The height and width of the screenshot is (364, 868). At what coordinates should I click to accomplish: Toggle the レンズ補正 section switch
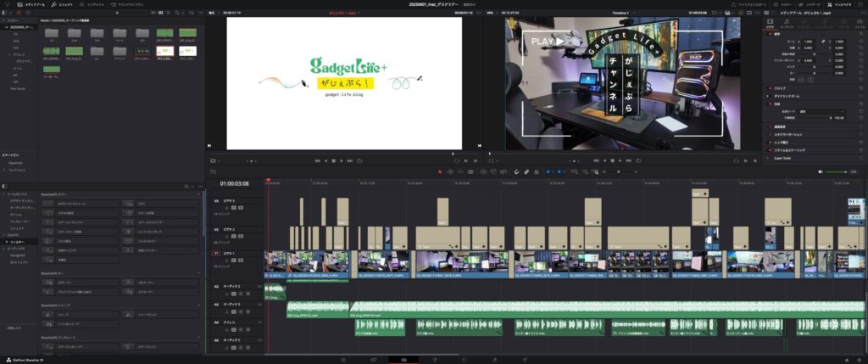[769, 142]
